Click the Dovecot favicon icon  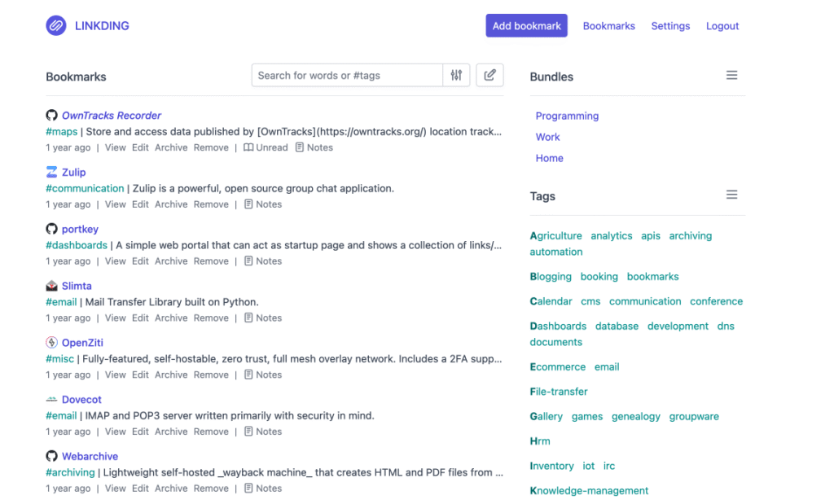point(52,400)
